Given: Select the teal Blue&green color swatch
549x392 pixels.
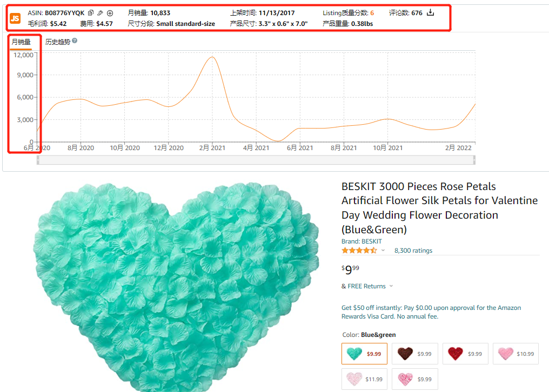Looking at the screenshot, I should [x=365, y=354].
